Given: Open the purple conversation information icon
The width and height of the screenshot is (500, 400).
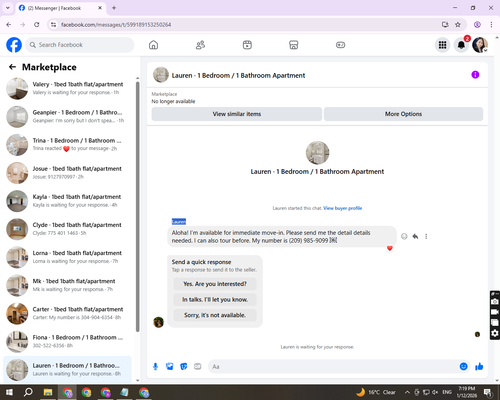Looking at the screenshot, I should 475,75.
